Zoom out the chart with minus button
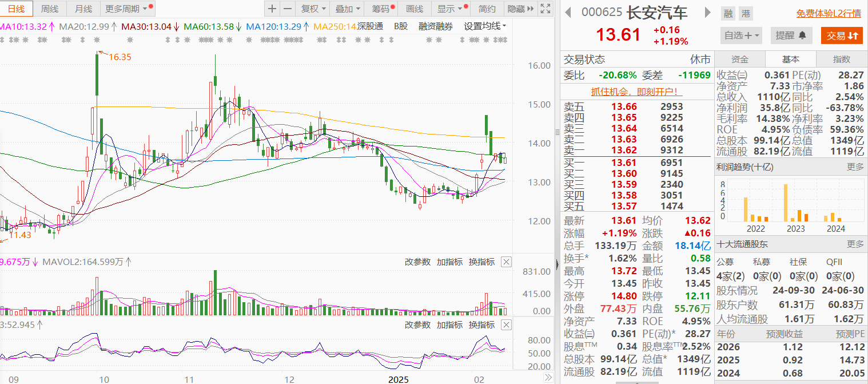Screen dimensions: 868x384 tap(288, 9)
